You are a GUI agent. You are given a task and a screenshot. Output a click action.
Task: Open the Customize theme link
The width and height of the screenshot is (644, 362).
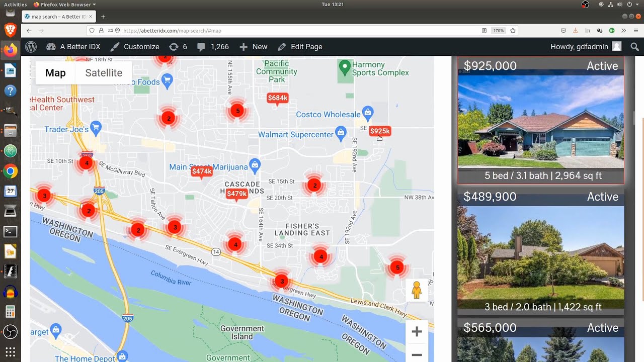pos(135,47)
